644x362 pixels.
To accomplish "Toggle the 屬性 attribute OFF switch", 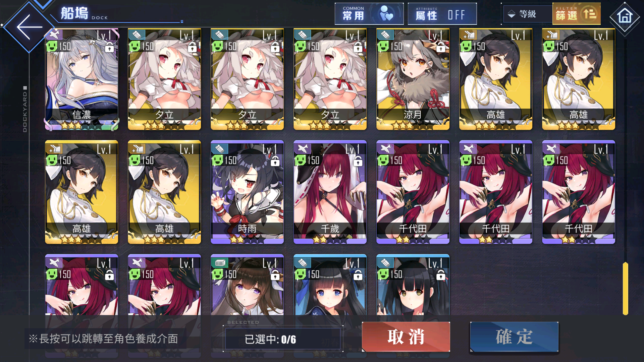I will (442, 14).
